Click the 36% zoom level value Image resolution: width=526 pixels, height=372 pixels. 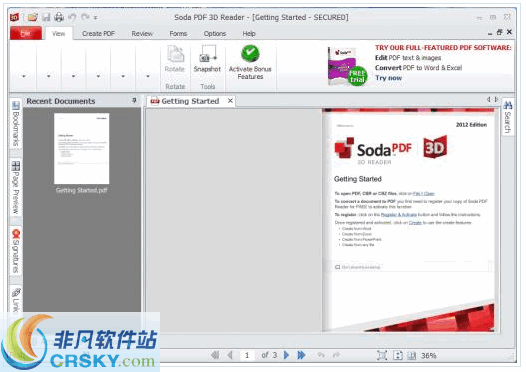(429, 356)
